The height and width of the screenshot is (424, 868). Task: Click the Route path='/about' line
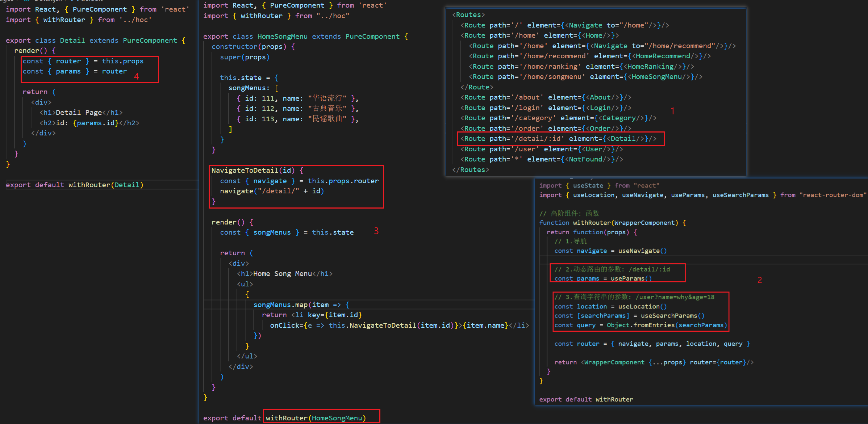coord(546,97)
